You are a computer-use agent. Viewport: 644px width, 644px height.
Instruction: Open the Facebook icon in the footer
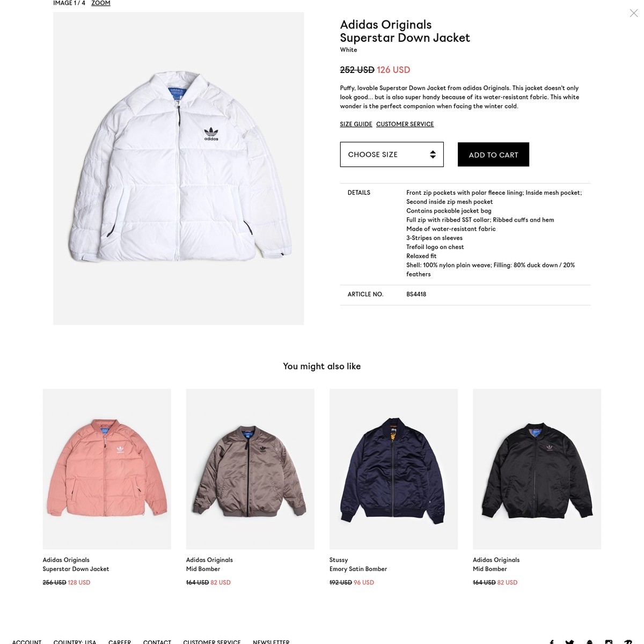551,642
